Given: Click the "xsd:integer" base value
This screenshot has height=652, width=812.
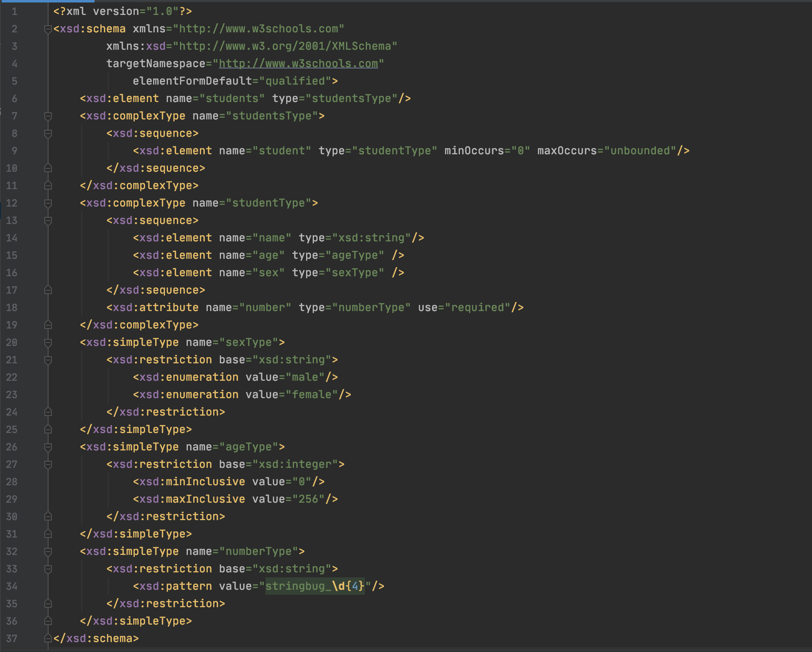Looking at the screenshot, I should (295, 465).
